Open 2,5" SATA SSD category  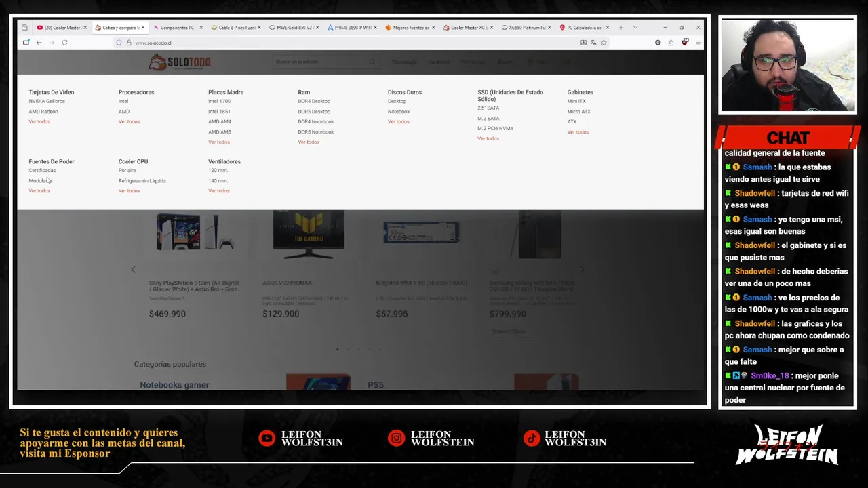(x=488, y=108)
